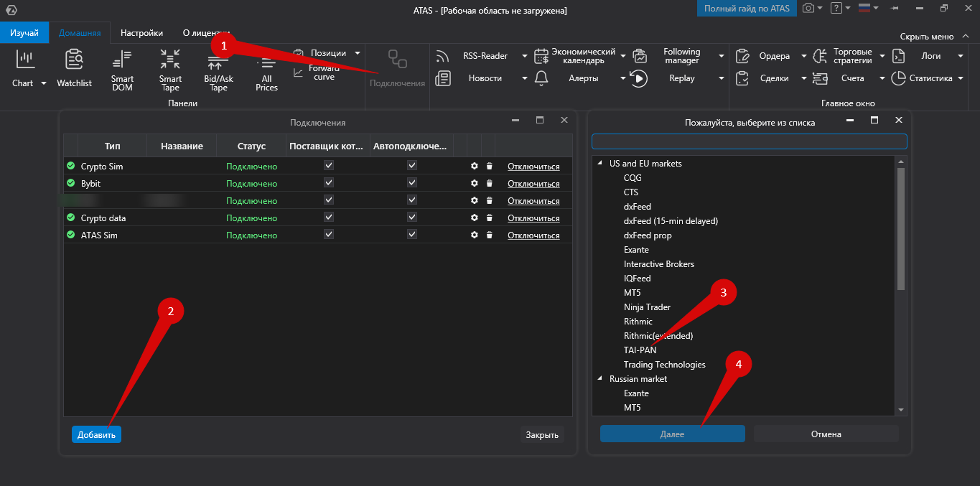The height and width of the screenshot is (486, 980).
Task: Click the Алерты bell icon
Action: coord(541,78)
